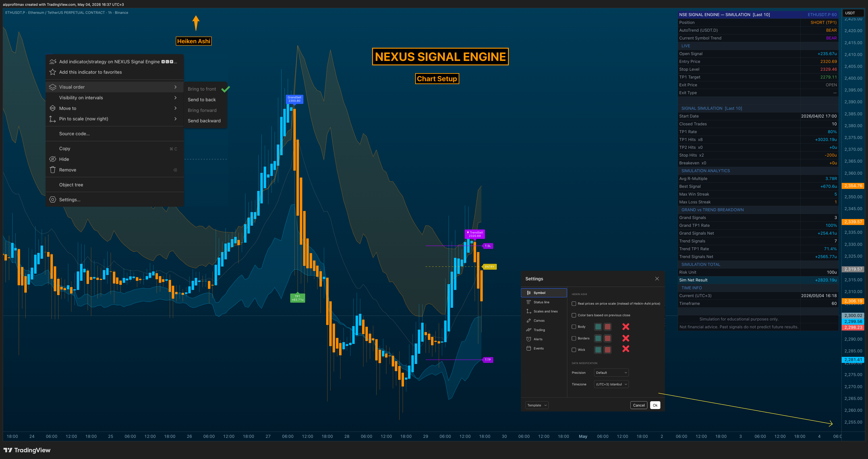Image resolution: width=868 pixels, height=459 pixels.
Task: Click the TP1 Rate 80% value
Action: click(832, 132)
